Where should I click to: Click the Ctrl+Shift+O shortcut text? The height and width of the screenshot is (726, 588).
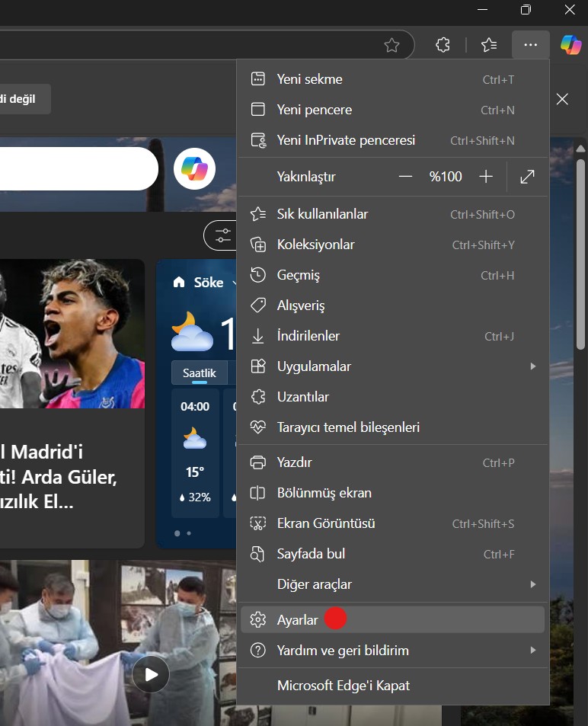point(482,214)
